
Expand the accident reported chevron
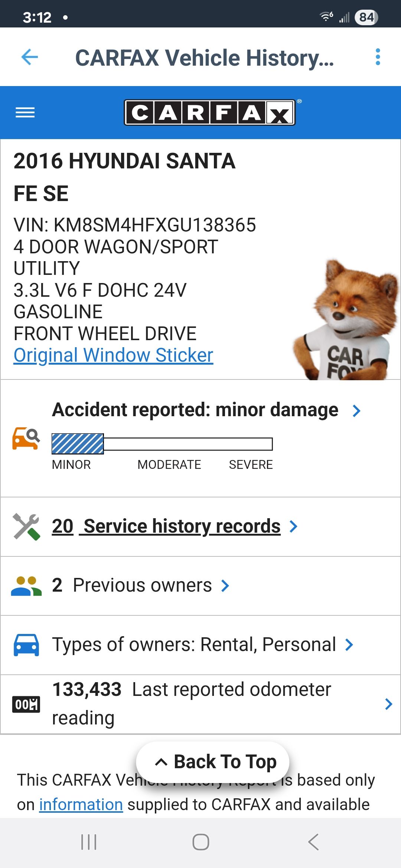pos(356,411)
